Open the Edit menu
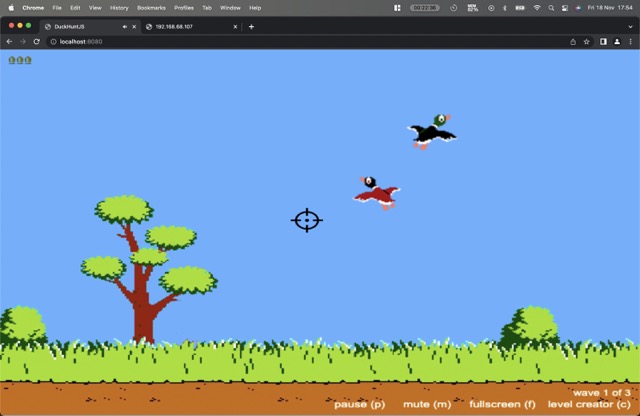640x416 pixels. point(75,8)
